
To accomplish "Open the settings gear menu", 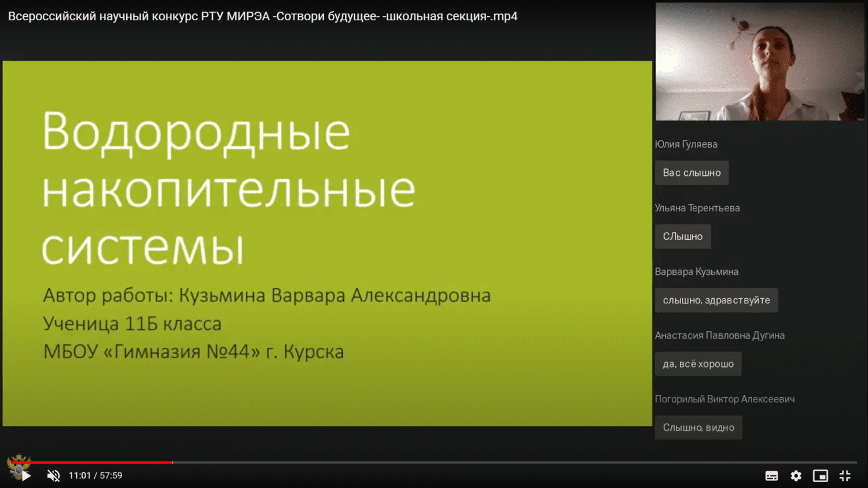I will (796, 476).
